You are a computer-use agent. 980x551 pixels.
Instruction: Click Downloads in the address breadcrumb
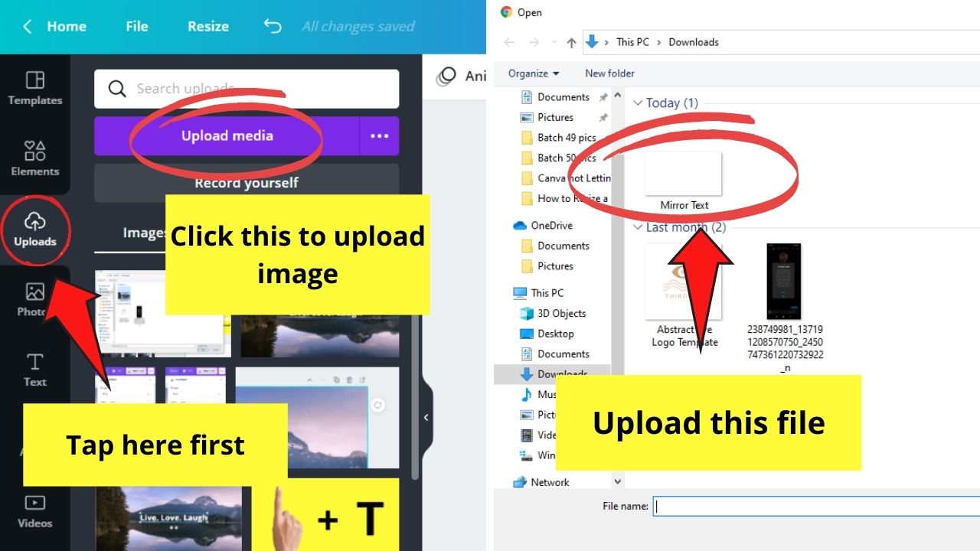tap(694, 42)
